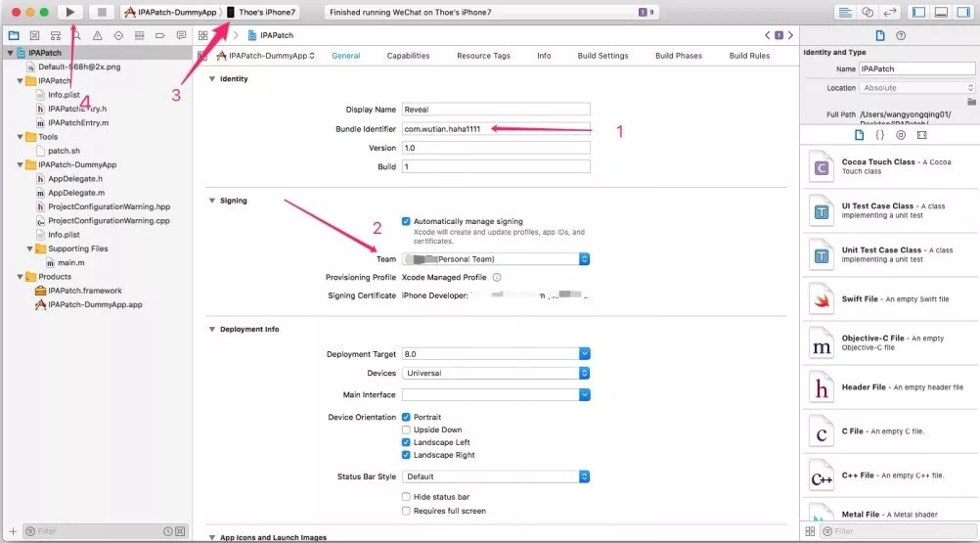Show the Standard editor layout
This screenshot has height=543, width=980.
click(x=845, y=12)
